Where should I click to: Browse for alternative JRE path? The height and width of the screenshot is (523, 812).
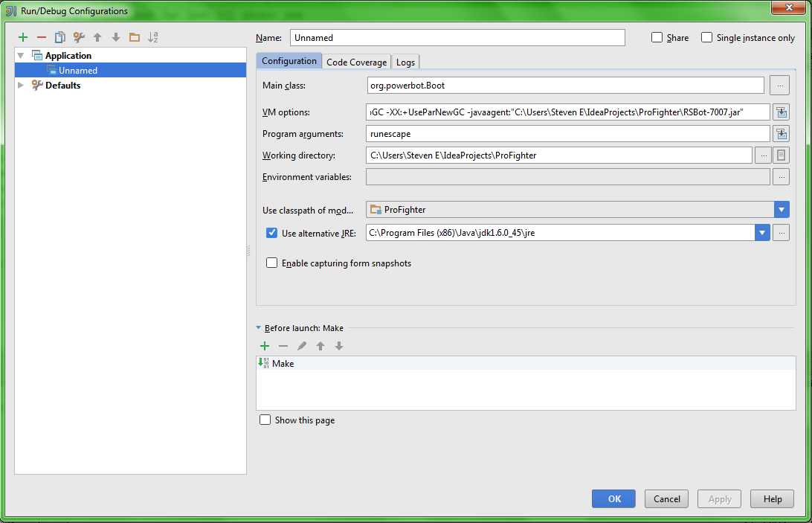[x=782, y=233]
